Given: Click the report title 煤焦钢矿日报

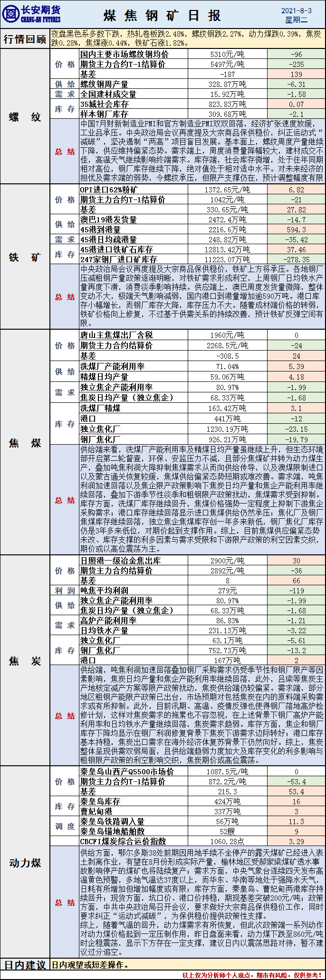Looking at the screenshot, I should tap(163, 16).
